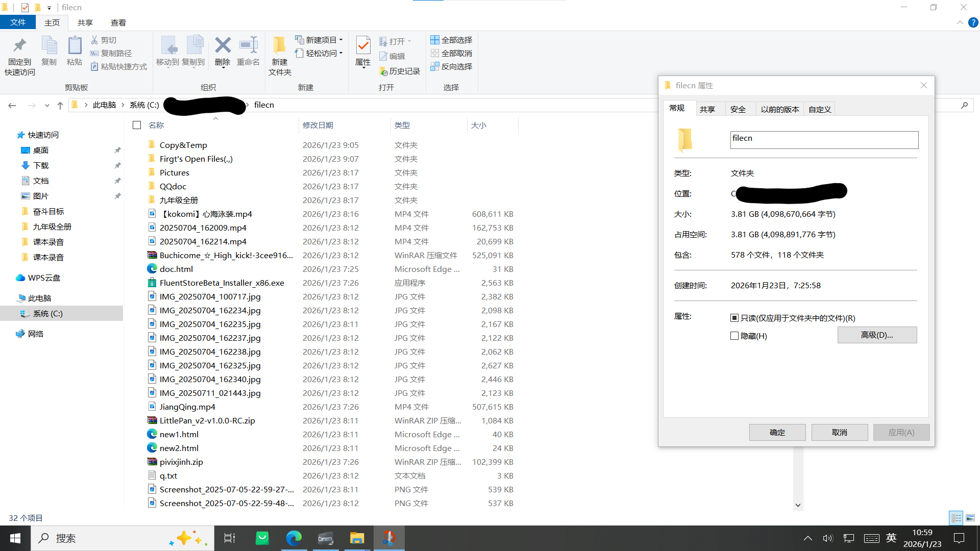Check the select-all box beside Name header
This screenshot has width=980, height=551.
coord(137,125)
